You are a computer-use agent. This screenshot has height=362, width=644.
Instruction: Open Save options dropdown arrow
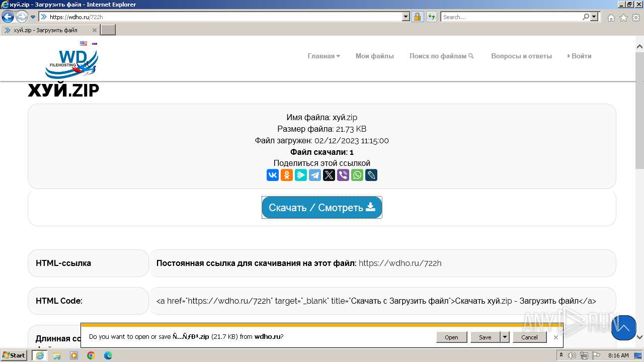pos(505,337)
